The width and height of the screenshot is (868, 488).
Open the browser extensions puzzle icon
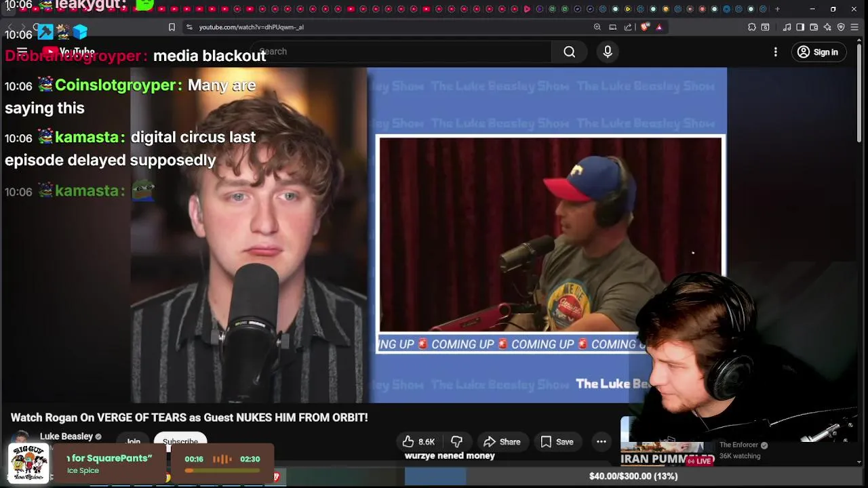[x=752, y=27]
